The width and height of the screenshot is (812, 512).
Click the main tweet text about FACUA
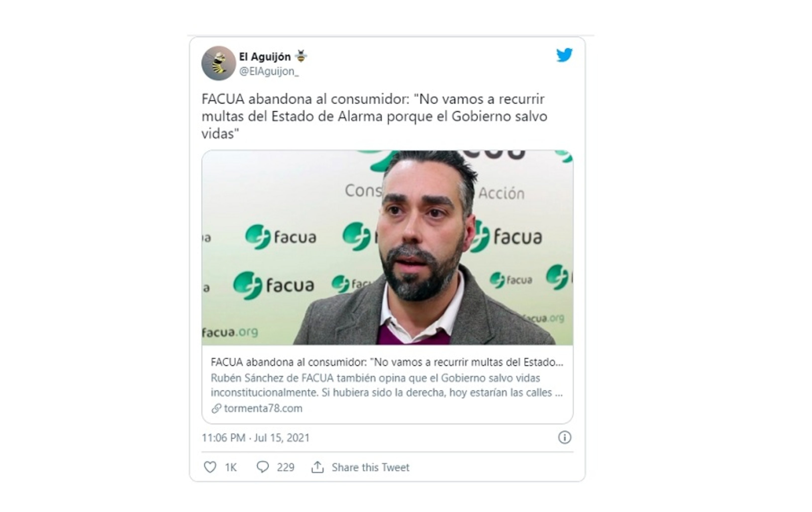tap(374, 117)
